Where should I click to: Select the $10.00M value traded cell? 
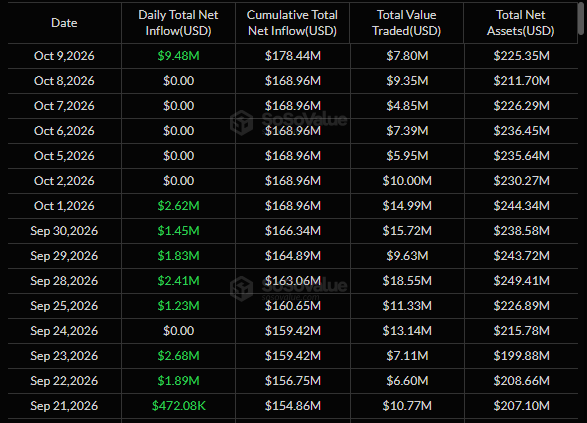click(x=407, y=181)
